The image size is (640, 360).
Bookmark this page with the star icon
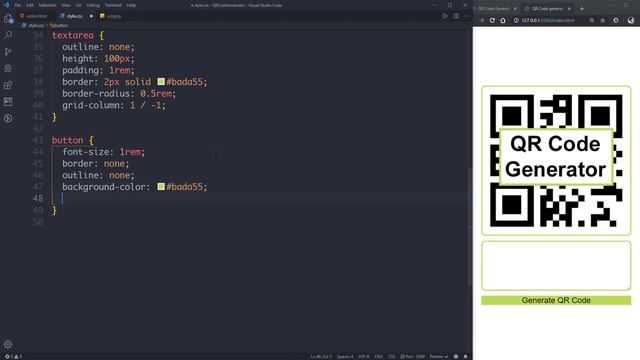[x=602, y=20]
